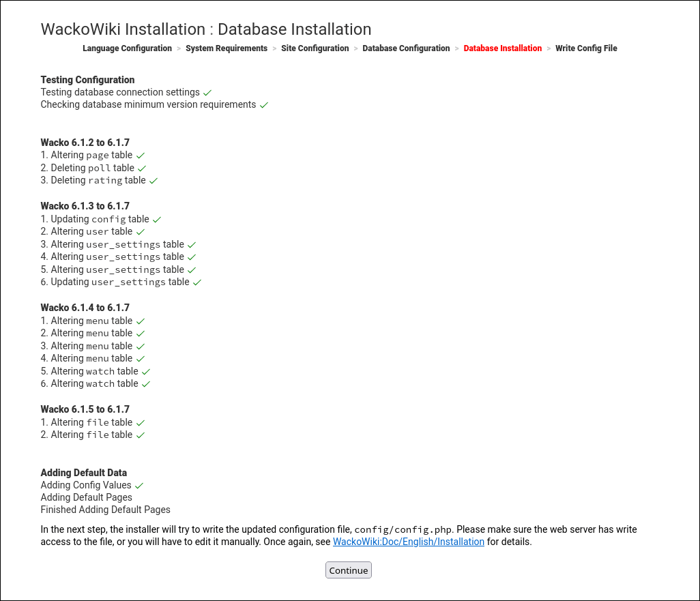Click the checkmark beside Altering menu table step 1
The image size is (700, 601).
click(141, 321)
